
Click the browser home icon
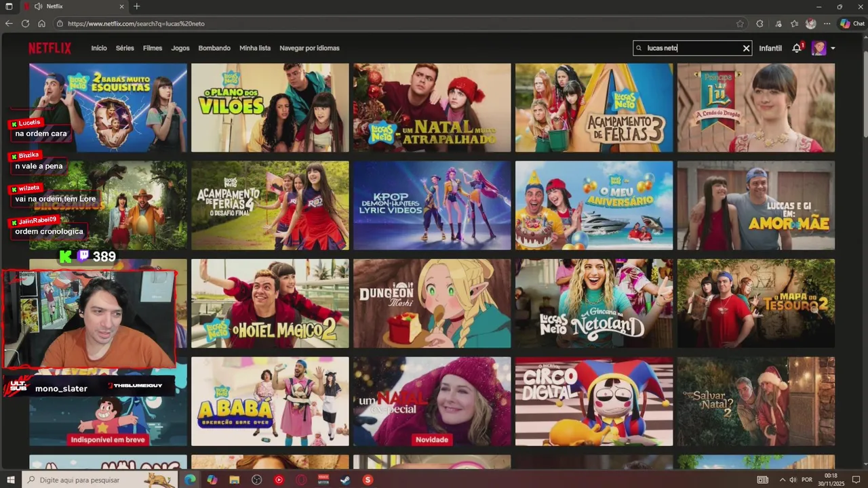click(x=41, y=23)
